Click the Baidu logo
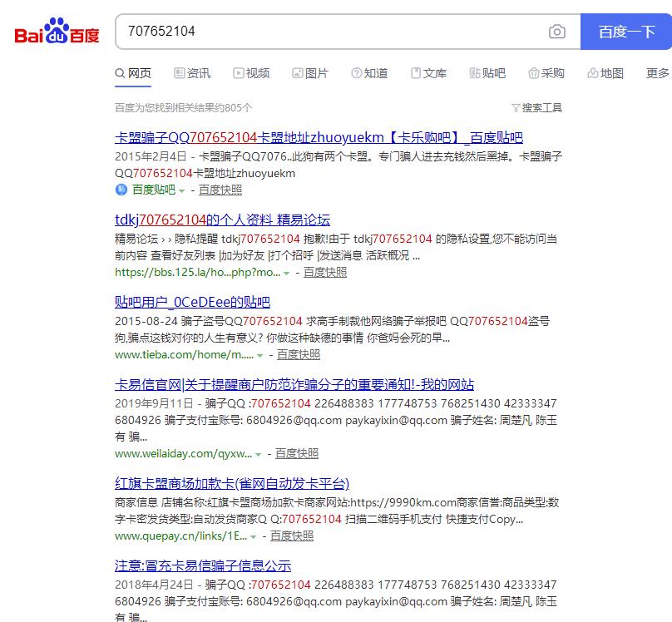Image resolution: width=672 pixels, height=622 pixels. point(57,31)
